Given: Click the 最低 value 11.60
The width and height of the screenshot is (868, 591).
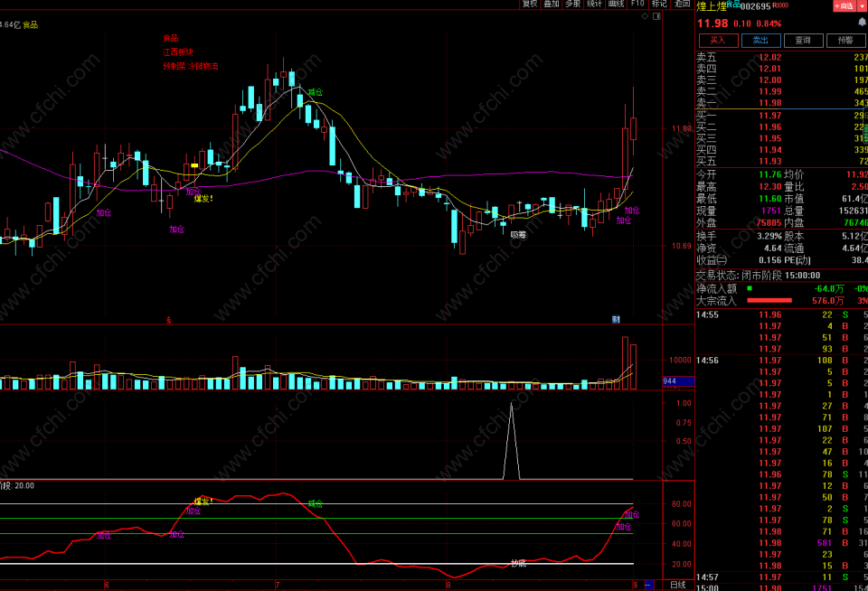Looking at the screenshot, I should coord(770,199).
